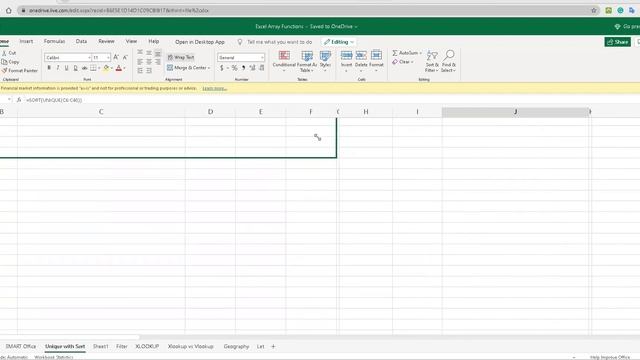
Task: Open the Conditional Formatting icon
Action: tap(284, 56)
